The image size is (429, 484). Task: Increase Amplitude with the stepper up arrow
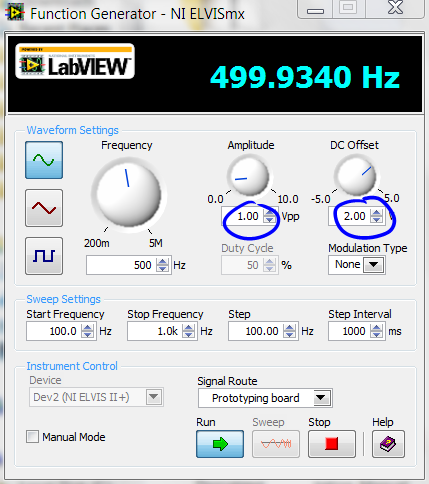click(x=269, y=212)
